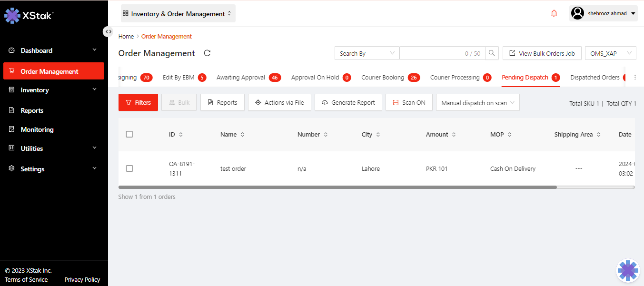Click the refresh icon beside Order Management
644x286 pixels.
point(207,53)
